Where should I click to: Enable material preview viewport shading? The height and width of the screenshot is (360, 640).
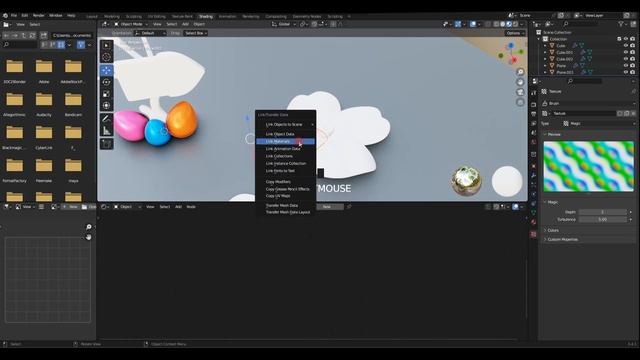509,24
